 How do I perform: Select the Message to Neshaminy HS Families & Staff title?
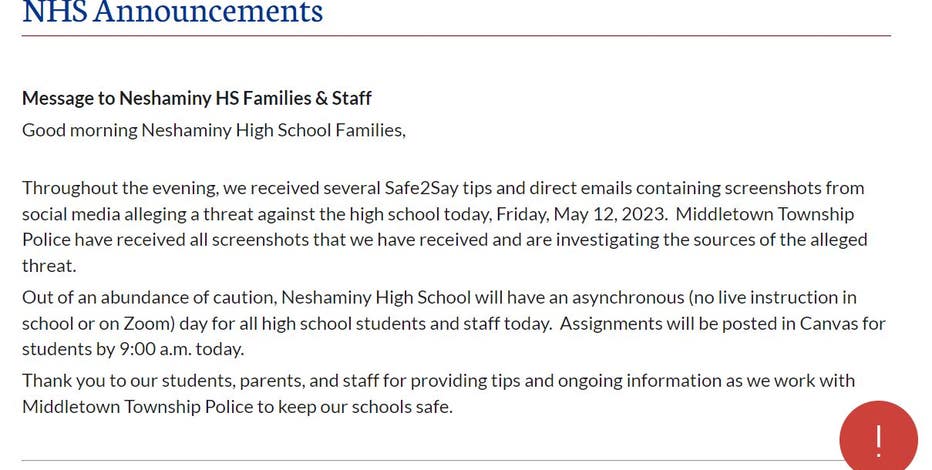pos(197,98)
